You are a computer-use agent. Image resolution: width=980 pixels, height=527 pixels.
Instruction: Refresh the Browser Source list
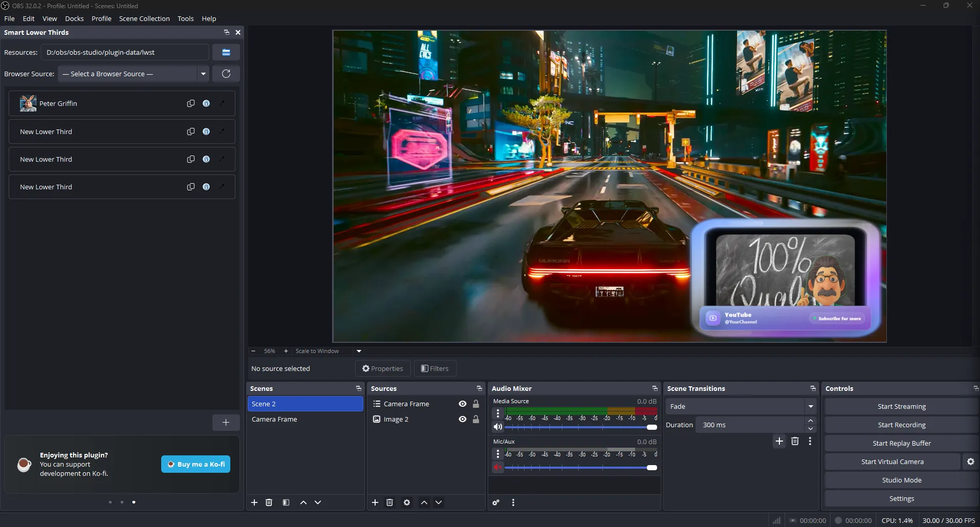226,74
